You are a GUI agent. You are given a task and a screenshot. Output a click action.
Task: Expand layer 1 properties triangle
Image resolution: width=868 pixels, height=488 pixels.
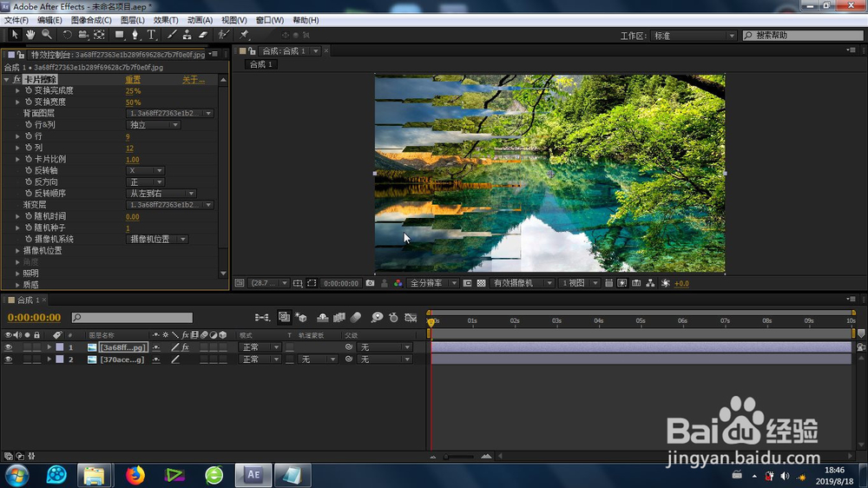49,347
